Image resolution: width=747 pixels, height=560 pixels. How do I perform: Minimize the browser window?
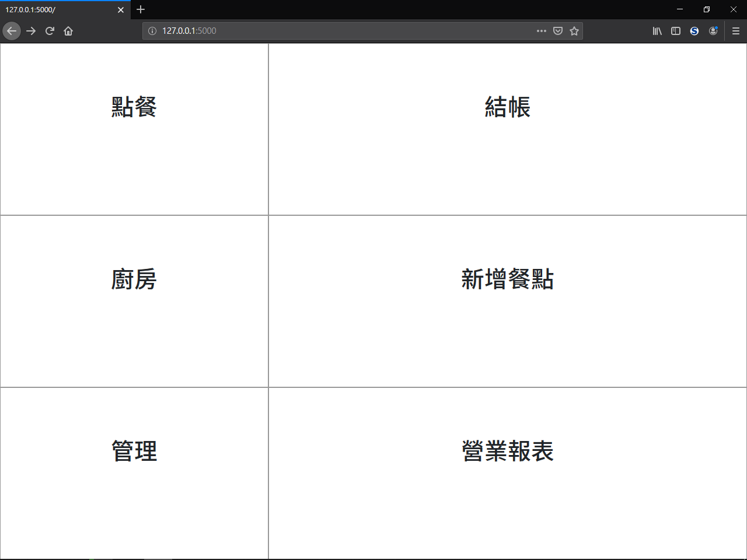[x=680, y=9]
